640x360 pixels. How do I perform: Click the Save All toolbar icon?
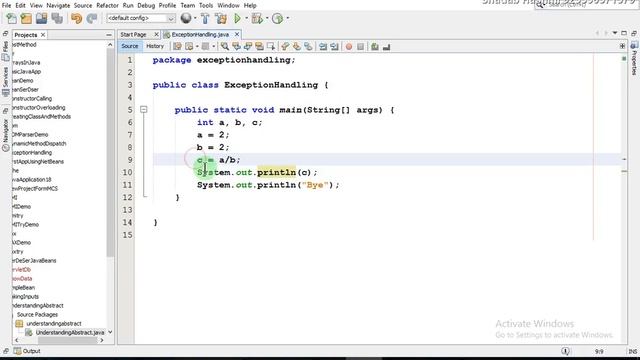point(57,18)
